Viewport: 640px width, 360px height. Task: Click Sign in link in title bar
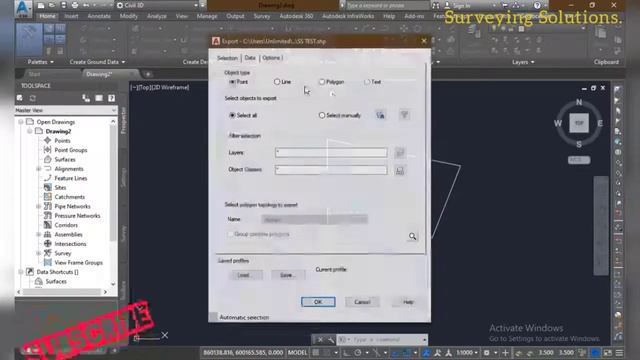click(461, 5)
